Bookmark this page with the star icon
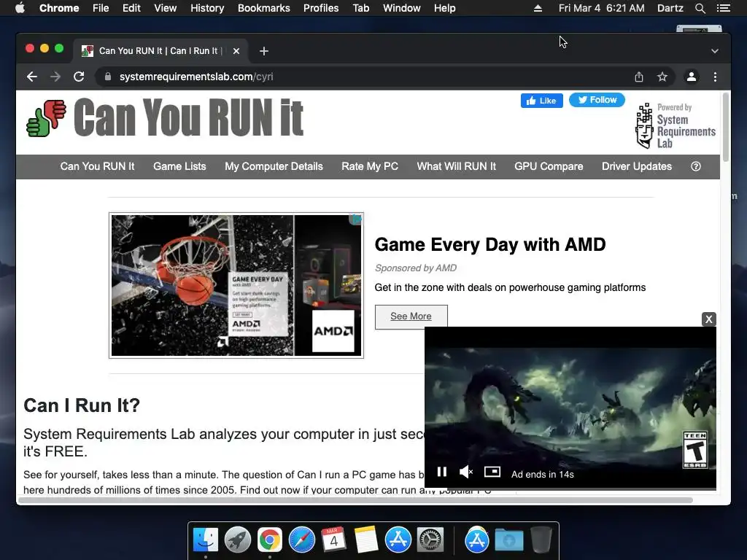Viewport: 747px width, 560px height. coord(662,77)
